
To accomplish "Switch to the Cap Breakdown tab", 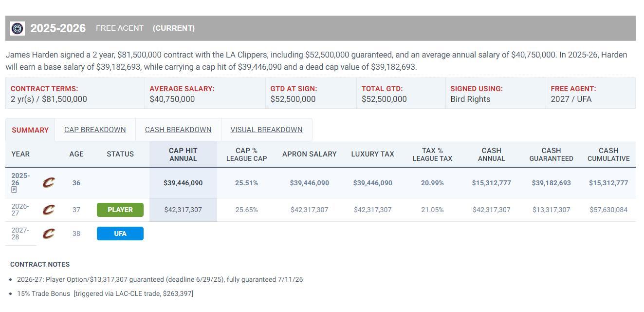I will (x=95, y=130).
